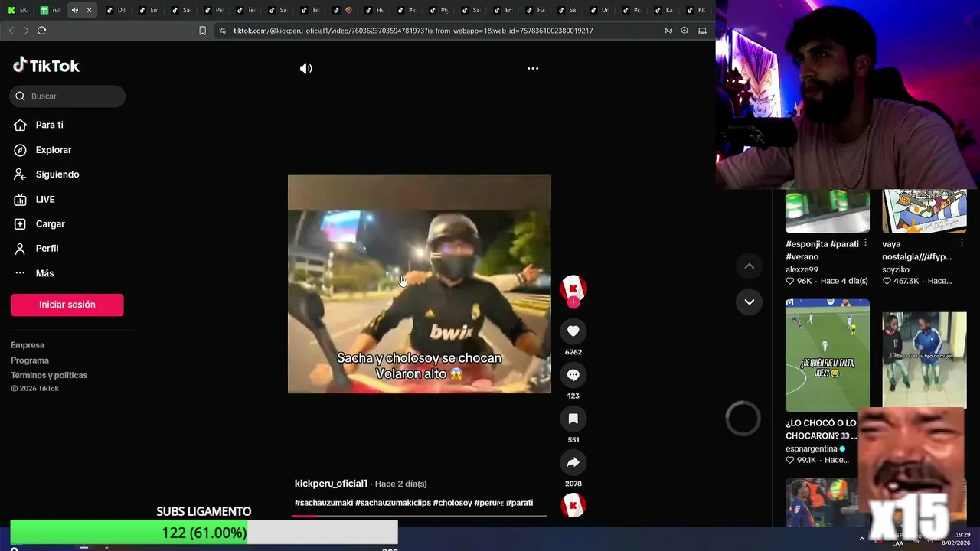Pause the playing Sacha y cholosoy video
This screenshot has width=980, height=551.
[419, 284]
